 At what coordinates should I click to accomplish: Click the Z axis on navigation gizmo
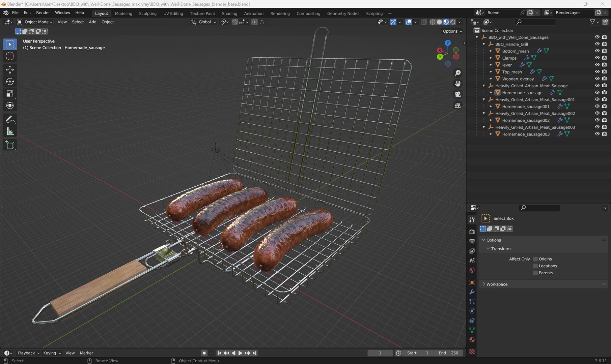[448, 43]
